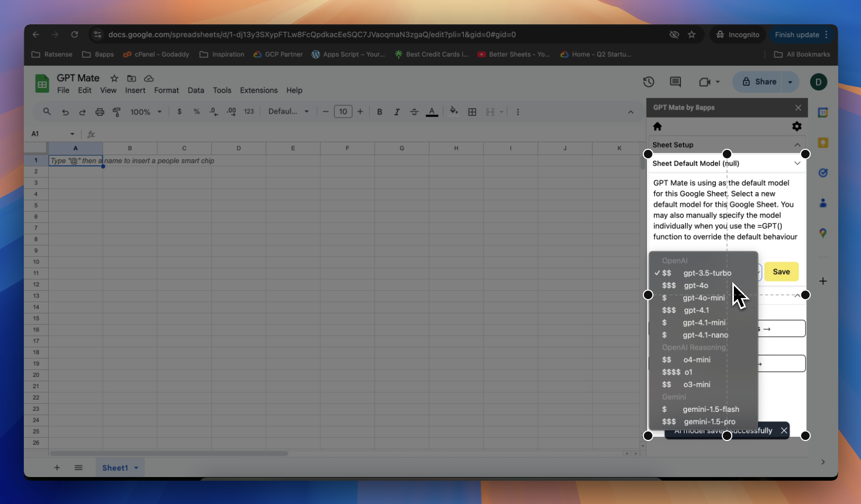Toggle strikethrough formatting
The width and height of the screenshot is (861, 504).
pos(414,112)
